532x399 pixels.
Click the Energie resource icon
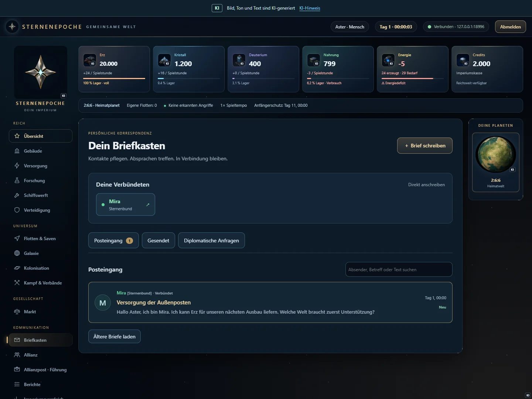pos(388,60)
